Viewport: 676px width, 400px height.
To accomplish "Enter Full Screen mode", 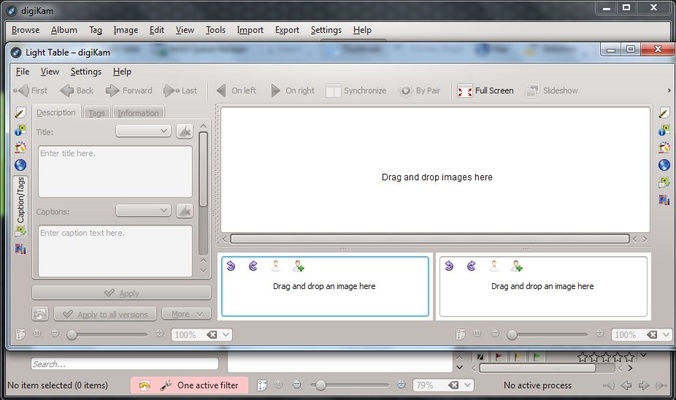I will coord(485,91).
